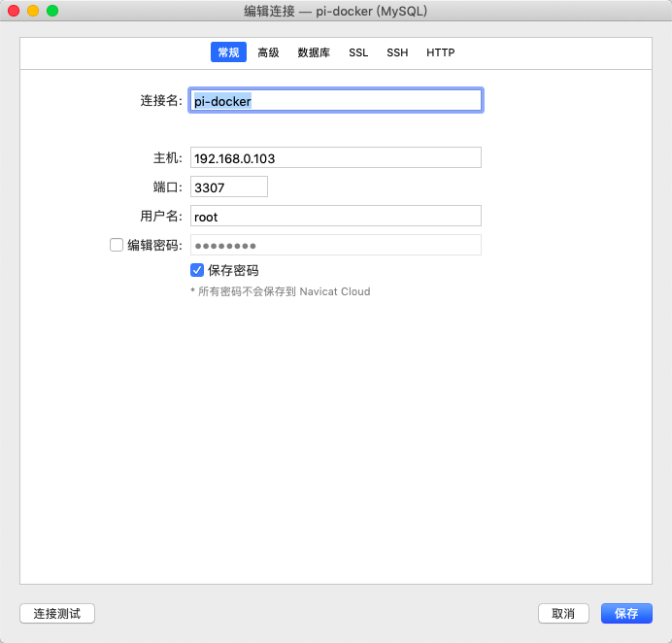Open the 高级 tab
The image size is (672, 643).
(x=268, y=52)
